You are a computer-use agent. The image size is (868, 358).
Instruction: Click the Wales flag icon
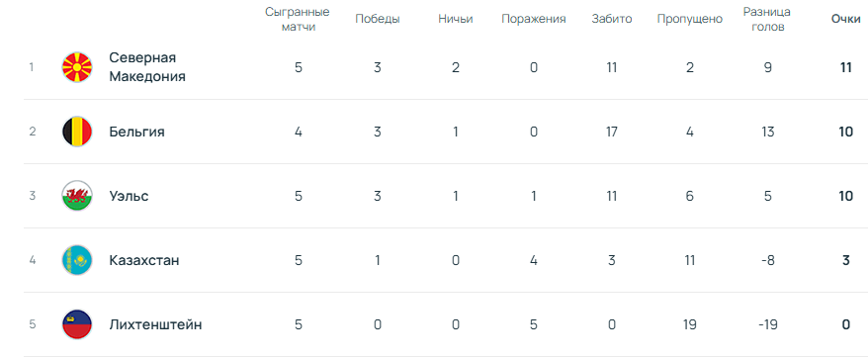(x=77, y=196)
